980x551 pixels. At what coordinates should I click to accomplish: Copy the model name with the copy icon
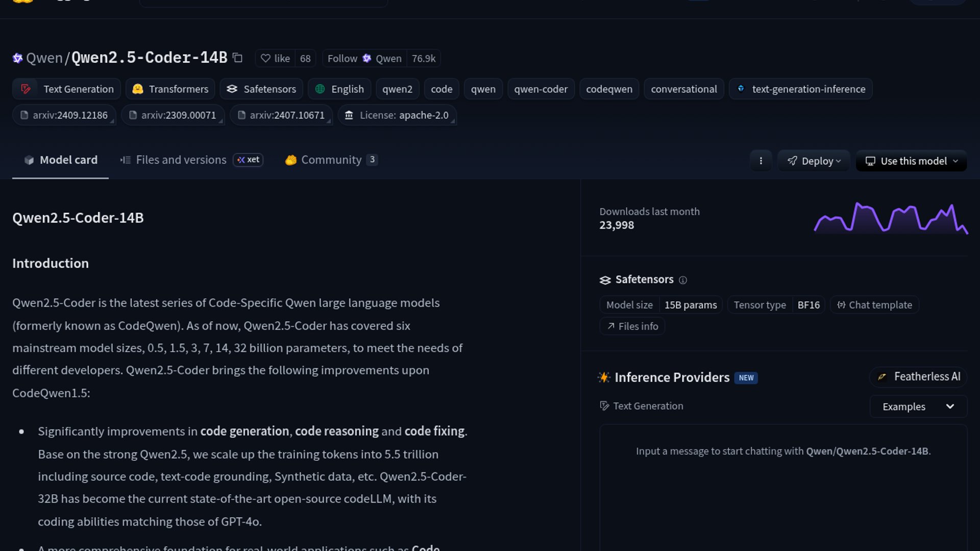(237, 58)
